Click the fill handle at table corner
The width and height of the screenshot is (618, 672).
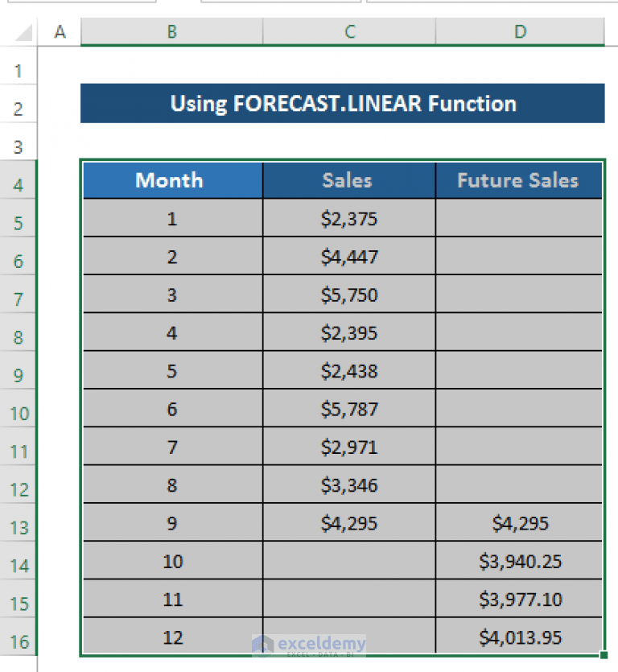tap(604, 654)
